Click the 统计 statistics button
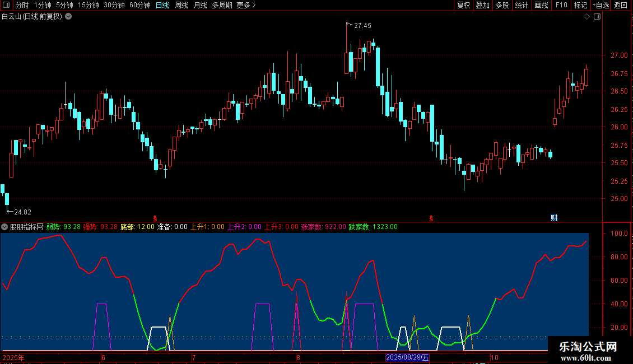 coord(522,5)
